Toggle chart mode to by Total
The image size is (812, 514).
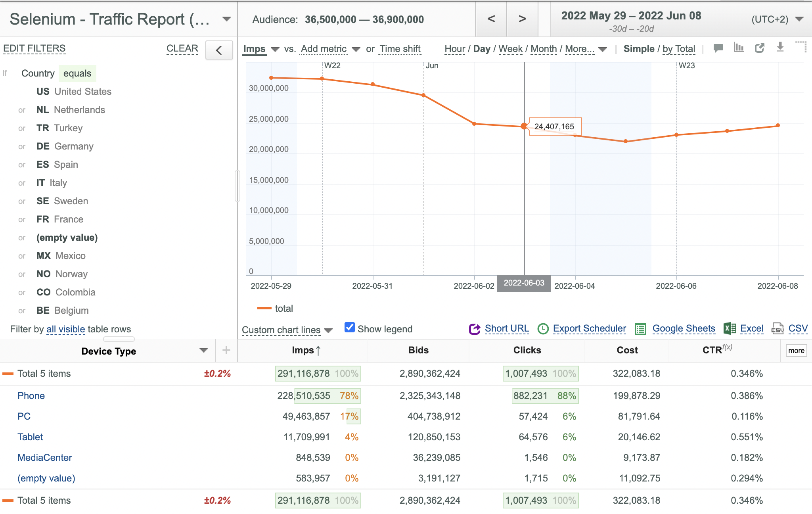679,49
